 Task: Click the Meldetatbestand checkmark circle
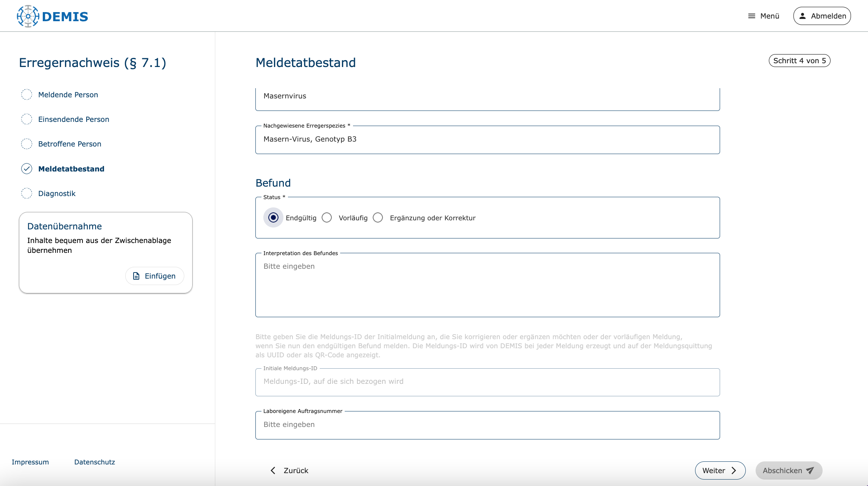(26, 169)
